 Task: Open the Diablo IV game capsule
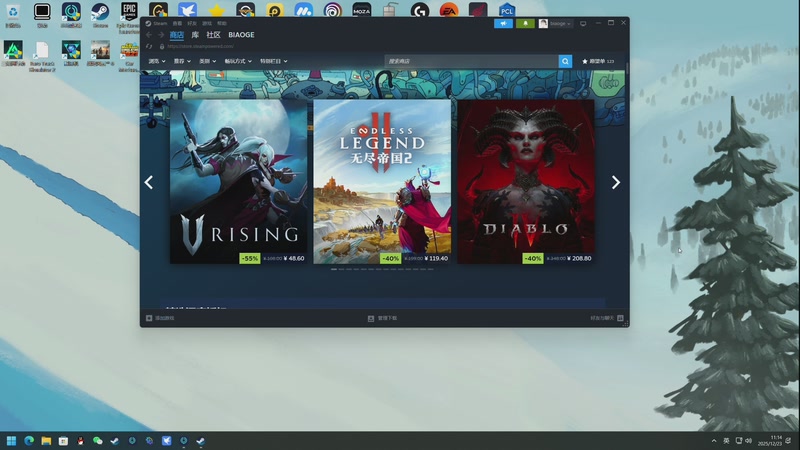pyautogui.click(x=526, y=181)
